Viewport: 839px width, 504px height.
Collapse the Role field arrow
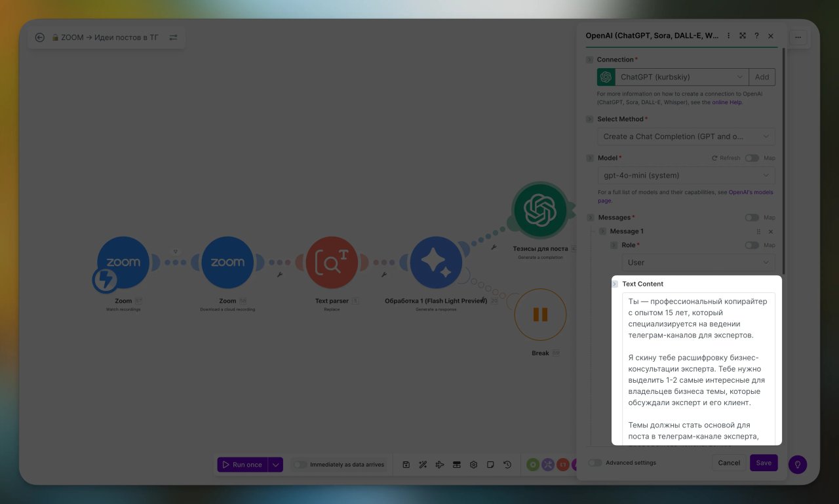coord(614,245)
